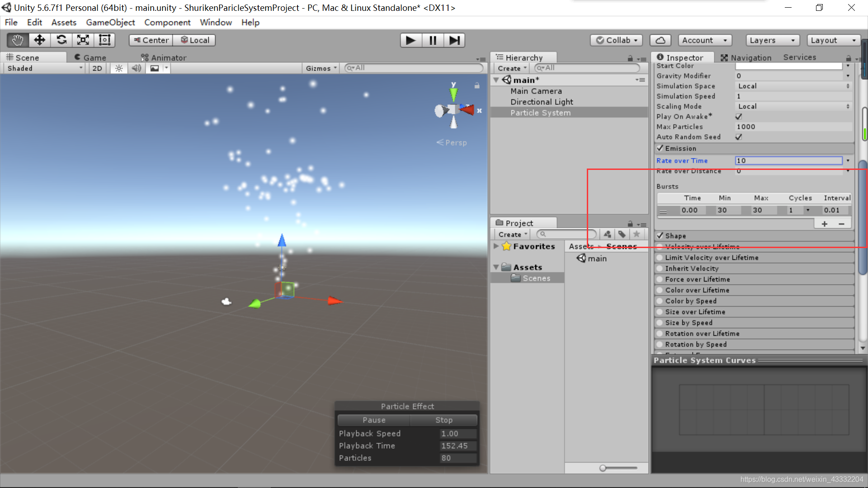Expand the Favorites folder

pos(496,246)
